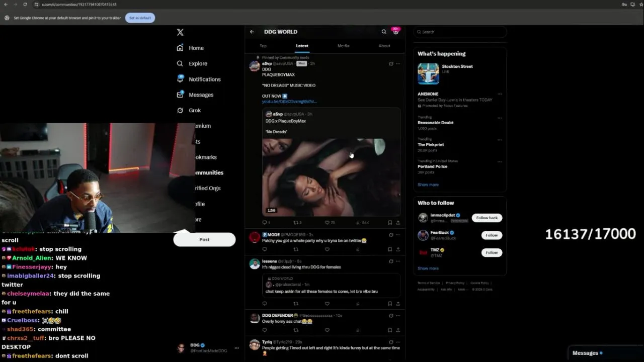Click the back arrow beside DDG WORLD
The height and width of the screenshot is (362, 644).
coord(252,32)
